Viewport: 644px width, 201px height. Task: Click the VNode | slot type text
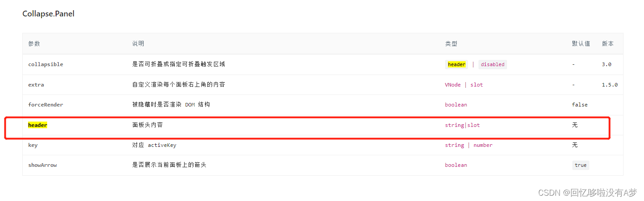(x=464, y=85)
